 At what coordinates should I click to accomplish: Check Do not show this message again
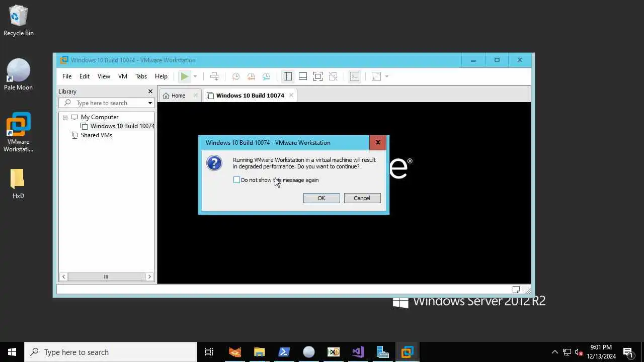tap(236, 180)
